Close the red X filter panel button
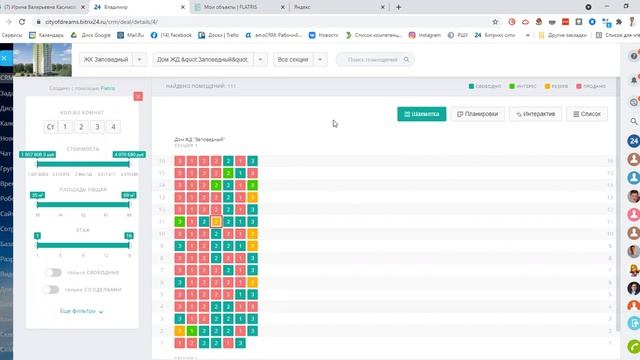 click(138, 96)
